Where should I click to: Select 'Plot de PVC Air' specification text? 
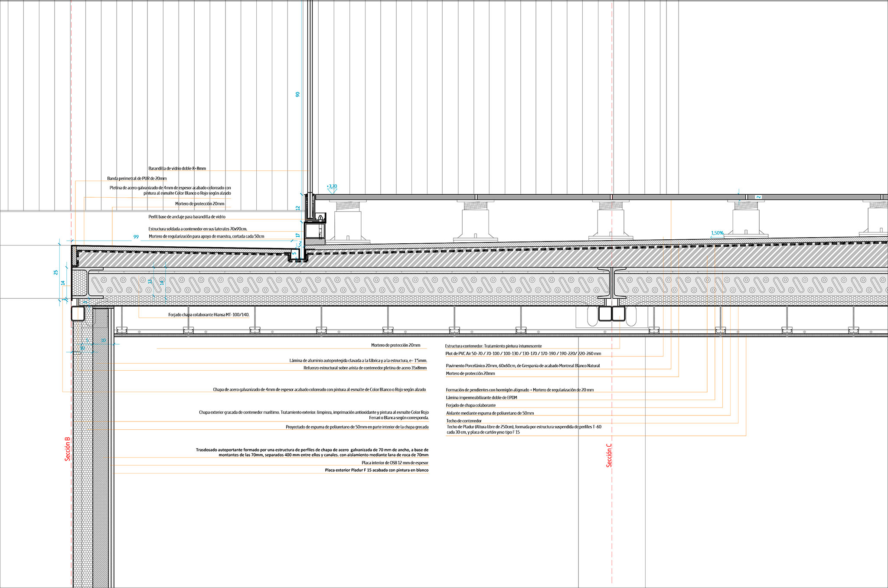(x=523, y=354)
